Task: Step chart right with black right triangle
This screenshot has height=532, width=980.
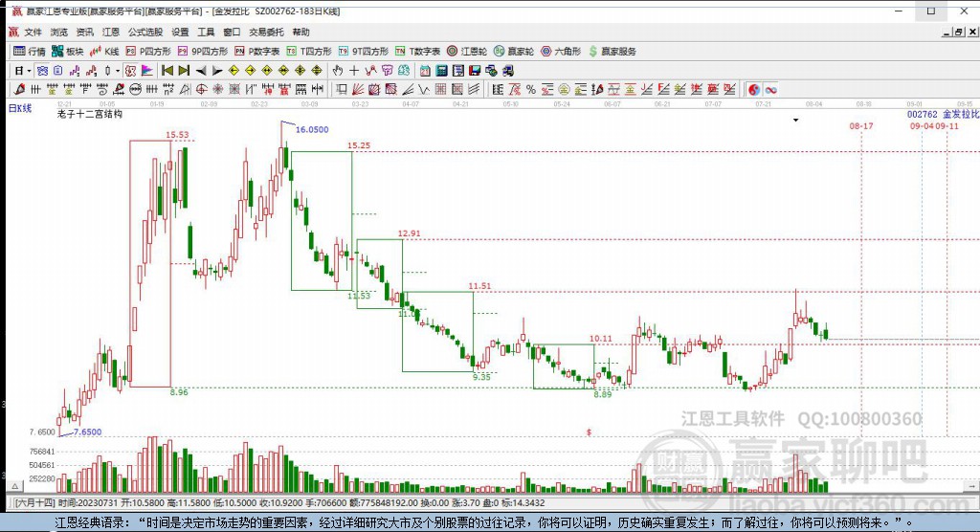Action: click(x=217, y=71)
